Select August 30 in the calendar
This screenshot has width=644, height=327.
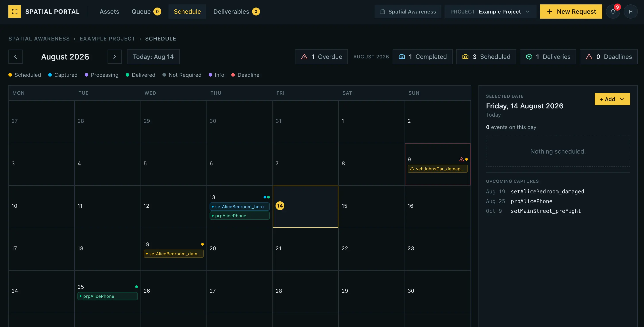[x=438, y=292]
